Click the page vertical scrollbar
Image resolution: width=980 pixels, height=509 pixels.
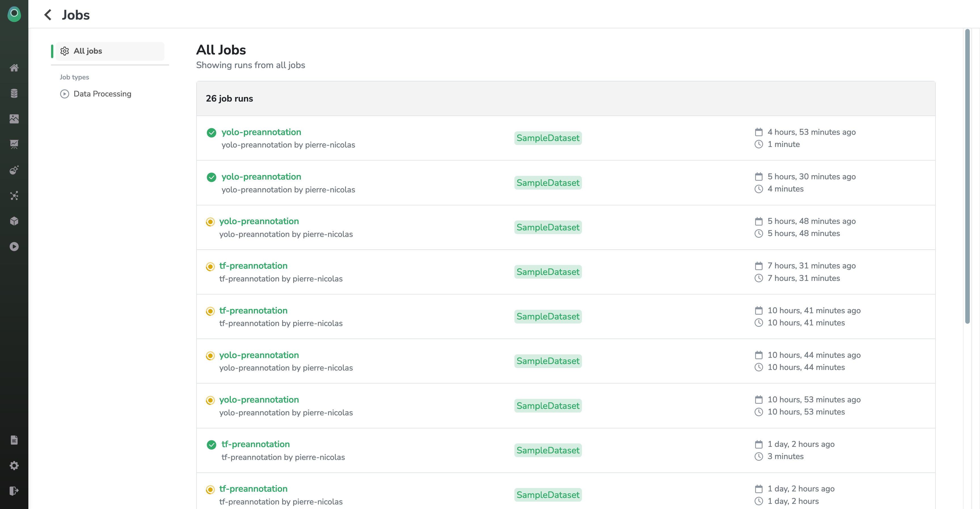pos(967,175)
